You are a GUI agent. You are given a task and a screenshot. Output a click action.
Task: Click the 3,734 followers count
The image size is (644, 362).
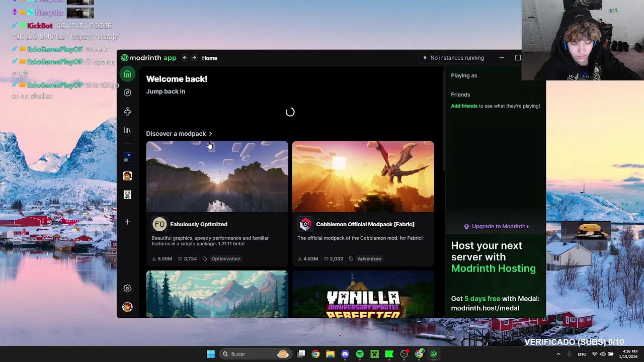[188, 259]
